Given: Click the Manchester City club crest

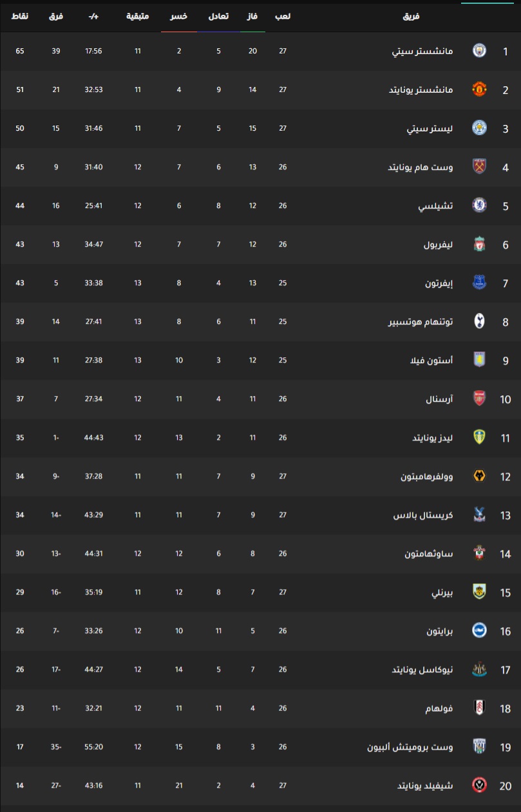Looking at the screenshot, I should coord(479,51).
